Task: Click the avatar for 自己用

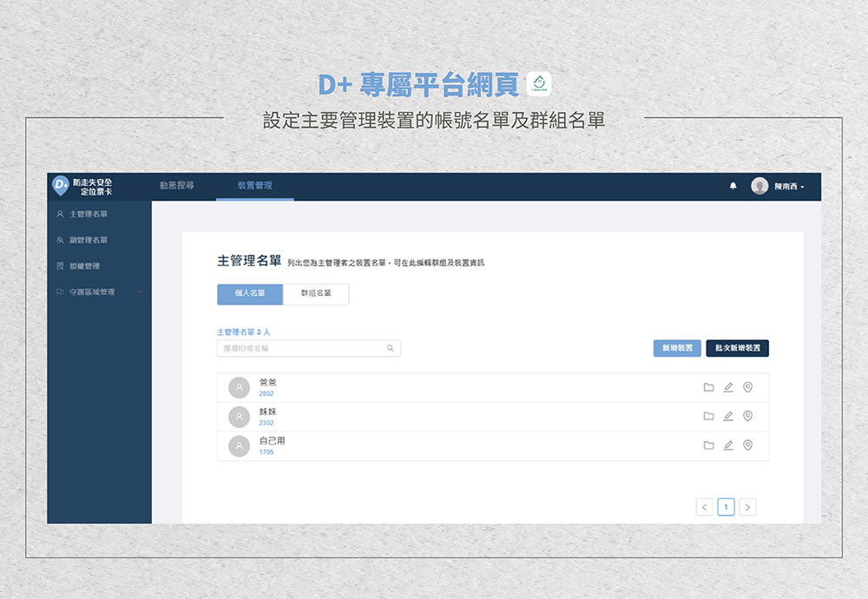Action: (x=240, y=446)
